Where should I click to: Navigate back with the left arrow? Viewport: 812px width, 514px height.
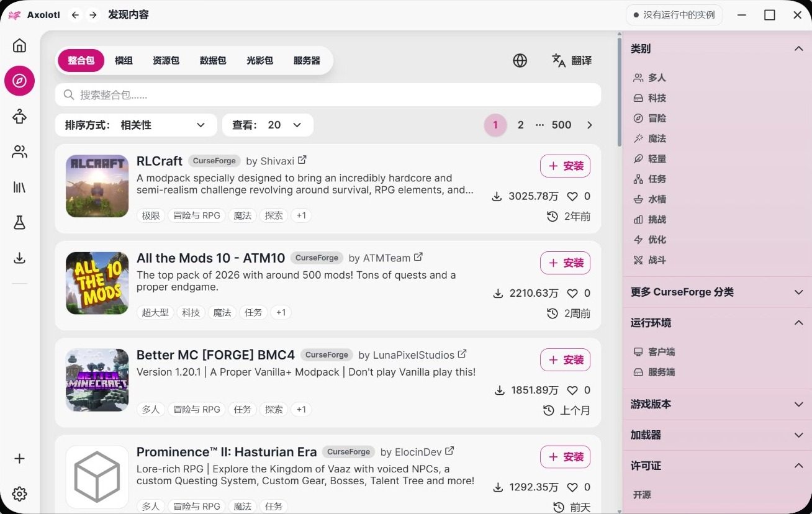pyautogui.click(x=75, y=15)
